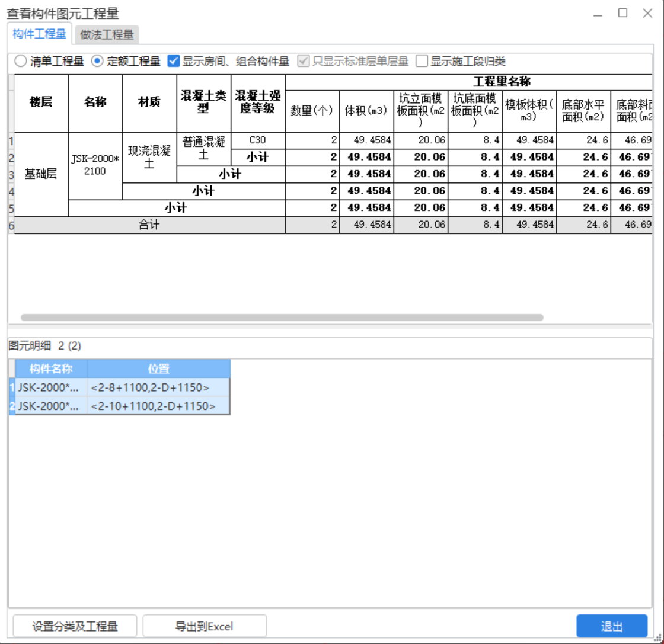Select the C30 strength grade cell
The image size is (664, 644).
[x=258, y=140]
